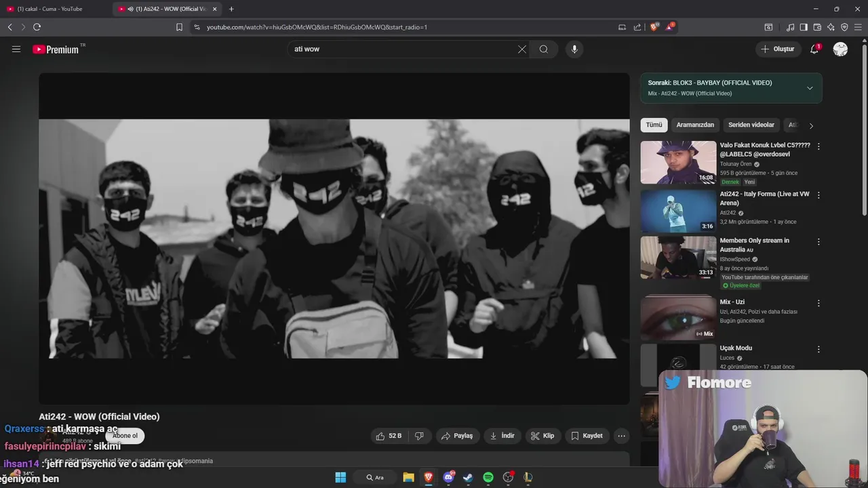Open a new browser tab

tap(231, 9)
